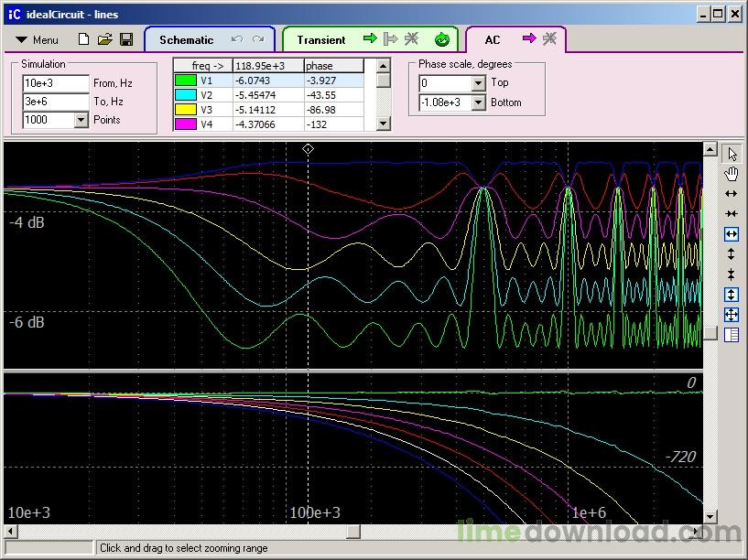Click the phase value -132
The image size is (748, 560).
click(x=317, y=124)
